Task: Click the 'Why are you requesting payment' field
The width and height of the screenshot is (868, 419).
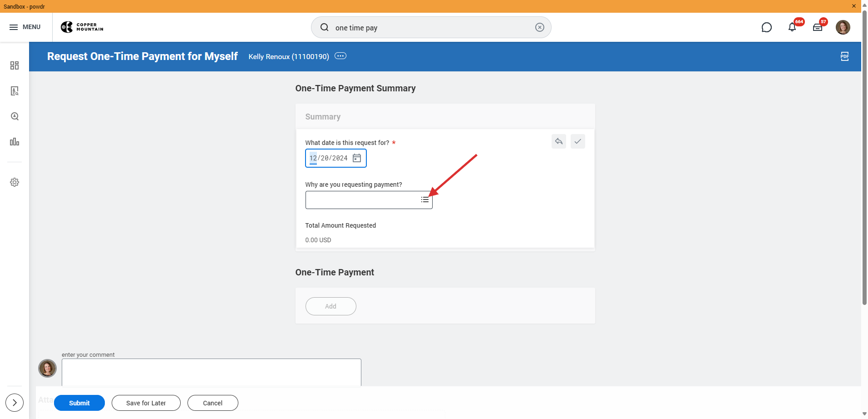Action: 369,200
